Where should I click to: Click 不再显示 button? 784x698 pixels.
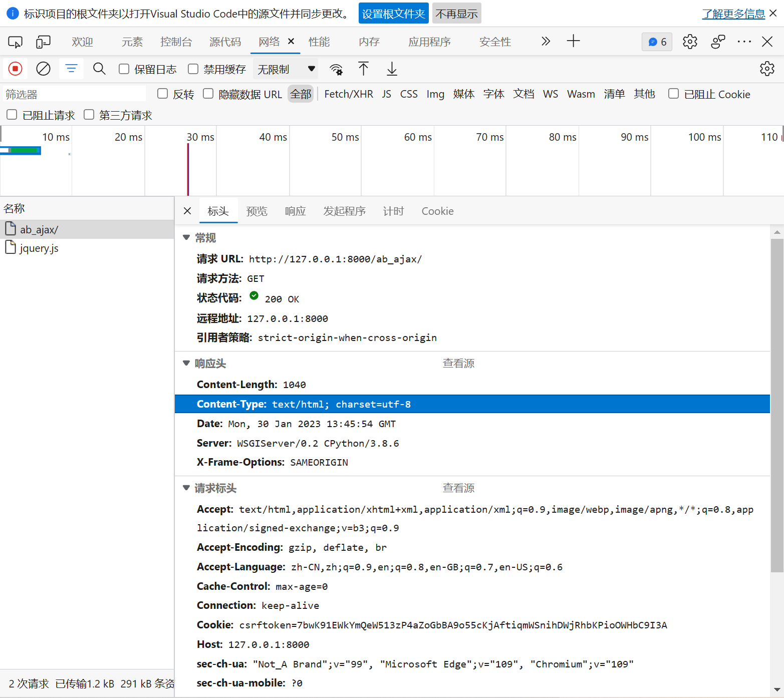(456, 14)
